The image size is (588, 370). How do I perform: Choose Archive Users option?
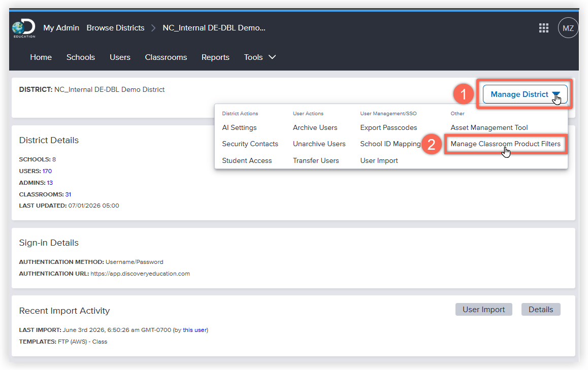coord(315,128)
